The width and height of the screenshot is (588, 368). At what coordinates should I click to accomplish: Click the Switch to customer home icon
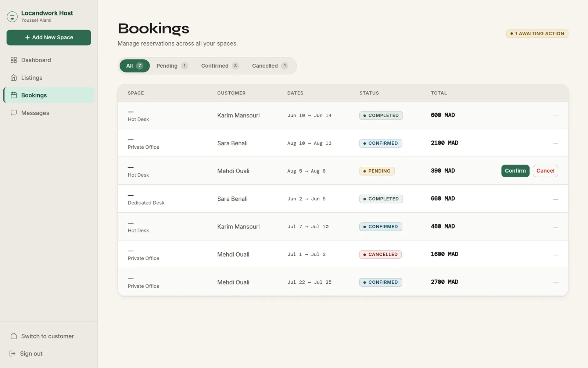coord(14,336)
